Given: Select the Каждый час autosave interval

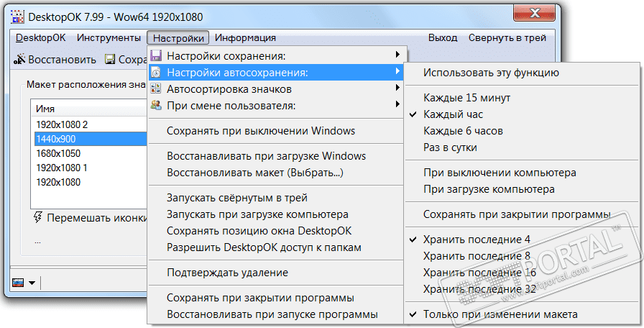Looking at the screenshot, I should (453, 114).
